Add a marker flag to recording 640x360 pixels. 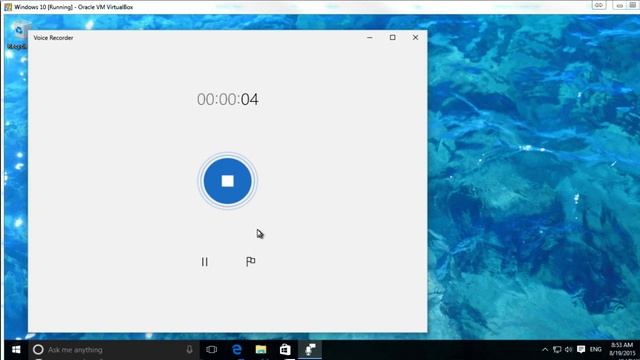coord(251,261)
